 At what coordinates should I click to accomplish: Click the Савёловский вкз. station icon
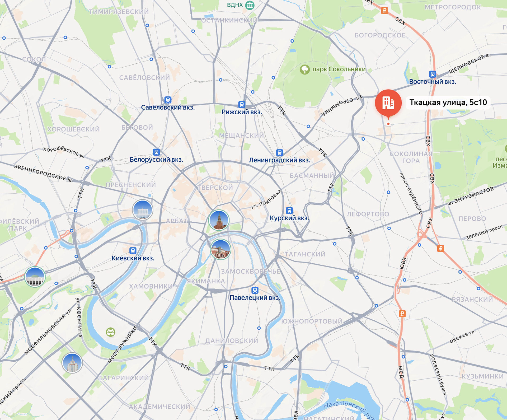pyautogui.click(x=168, y=100)
